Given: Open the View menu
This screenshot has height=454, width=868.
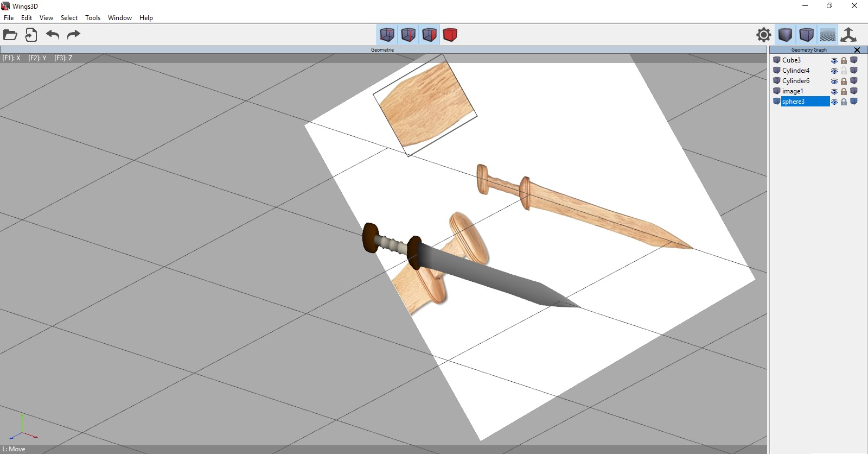Looking at the screenshot, I should (46, 18).
